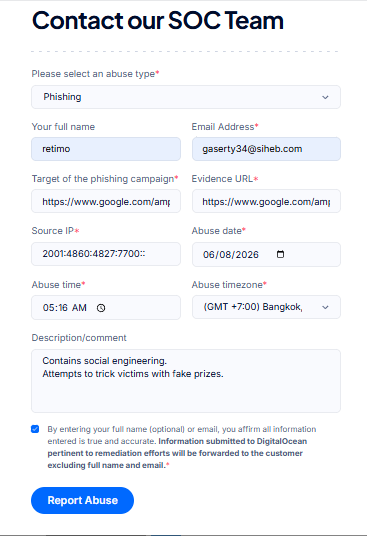
Task: Select the 'Email Address' label
Action: click(225, 127)
